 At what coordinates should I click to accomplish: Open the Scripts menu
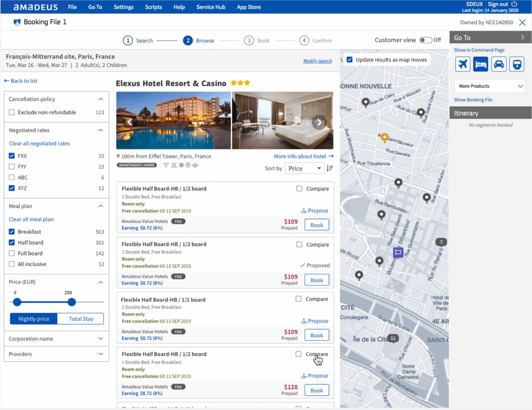pyautogui.click(x=153, y=7)
